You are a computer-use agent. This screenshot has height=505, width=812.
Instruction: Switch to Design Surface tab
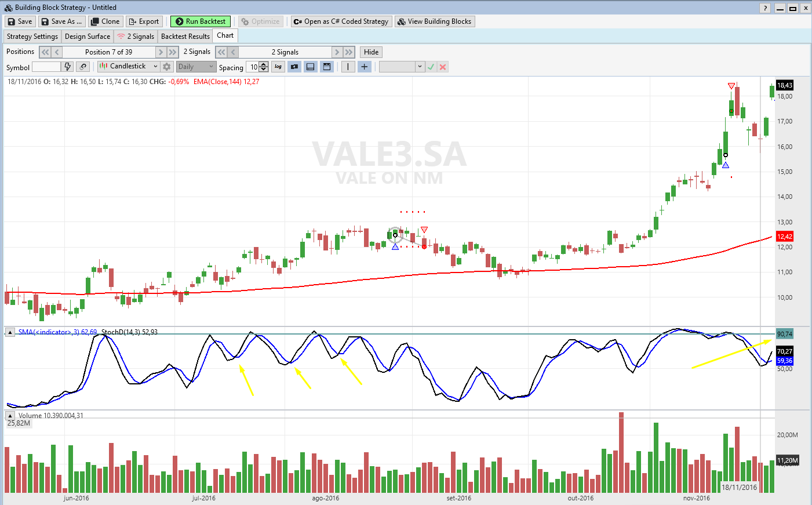(x=87, y=36)
